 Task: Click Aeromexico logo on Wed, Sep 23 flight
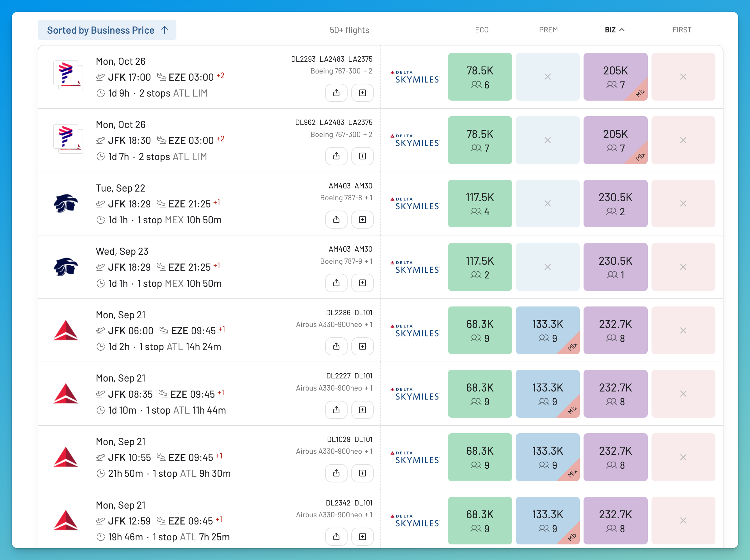pyautogui.click(x=66, y=267)
